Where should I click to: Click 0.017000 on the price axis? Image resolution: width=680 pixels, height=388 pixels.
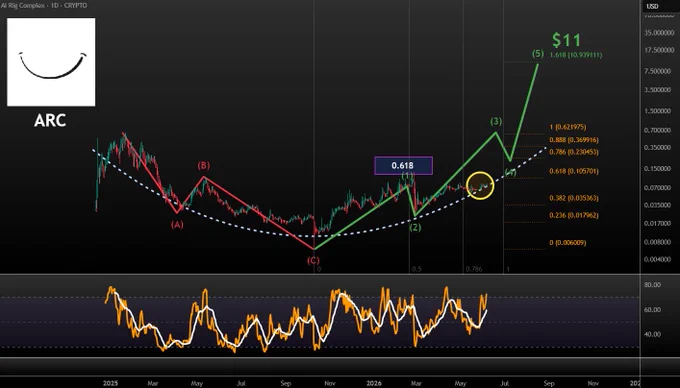click(x=657, y=224)
